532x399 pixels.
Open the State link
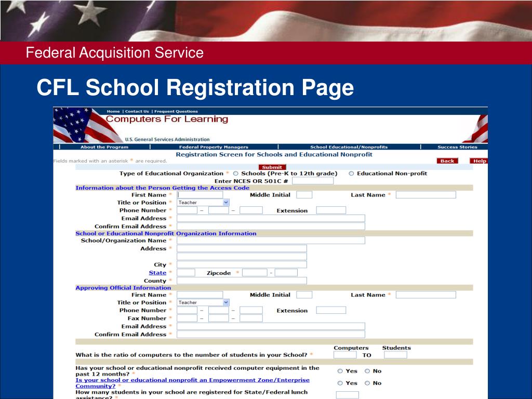coord(157,273)
